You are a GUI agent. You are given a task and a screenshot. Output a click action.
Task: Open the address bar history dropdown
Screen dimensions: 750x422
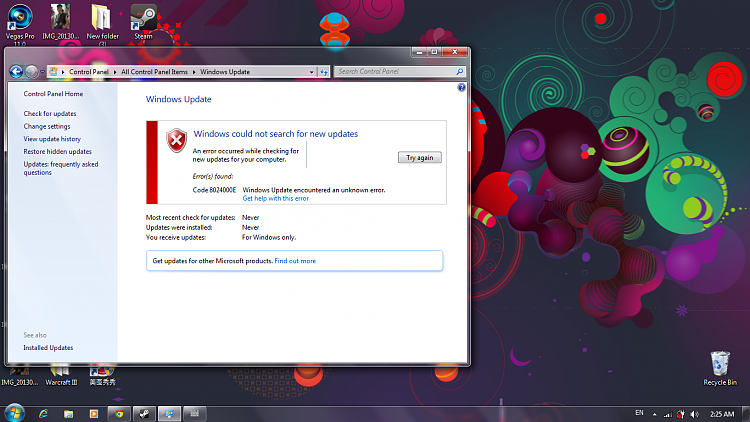tap(311, 72)
